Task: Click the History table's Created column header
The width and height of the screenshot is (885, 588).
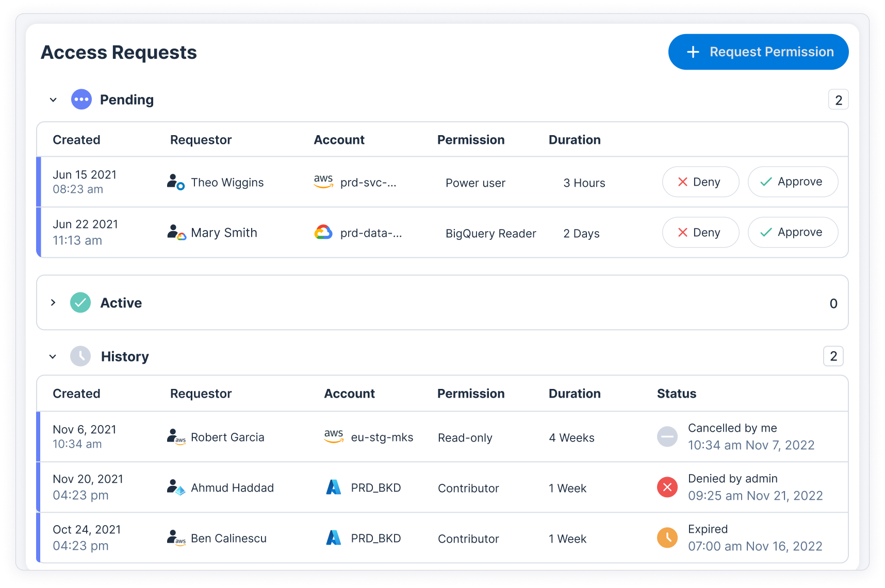Action: pyautogui.click(x=76, y=394)
